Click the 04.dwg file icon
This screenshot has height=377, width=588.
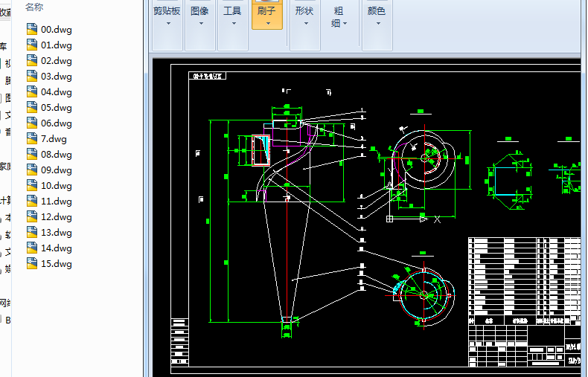pyautogui.click(x=32, y=91)
